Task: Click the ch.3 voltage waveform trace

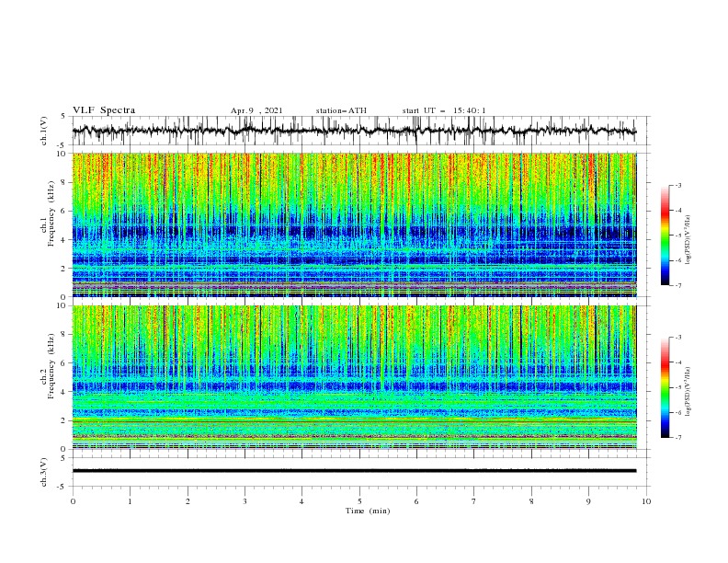Action: point(354,471)
